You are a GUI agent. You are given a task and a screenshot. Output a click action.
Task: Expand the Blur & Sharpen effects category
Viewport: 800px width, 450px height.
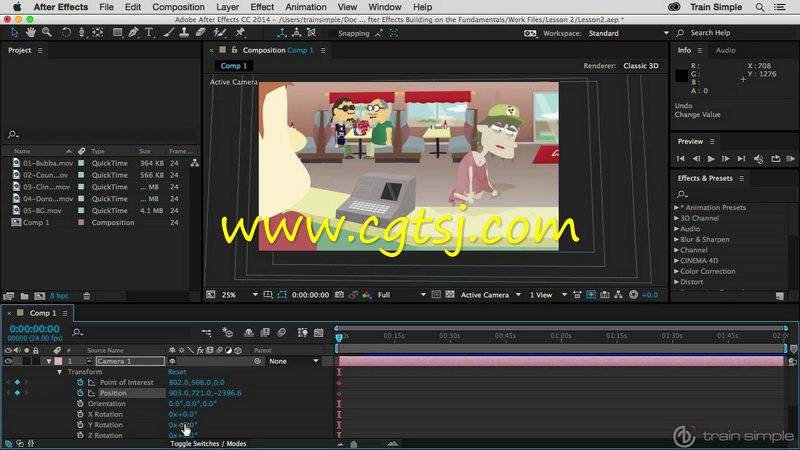point(677,239)
